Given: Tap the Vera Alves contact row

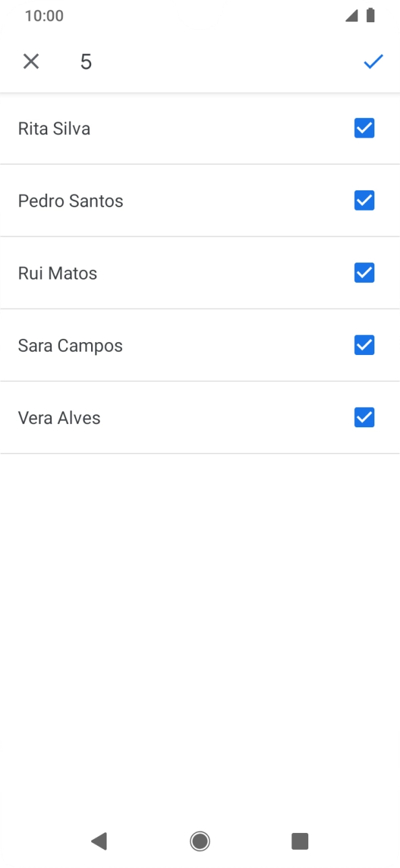Looking at the screenshot, I should (x=135, y=417).
